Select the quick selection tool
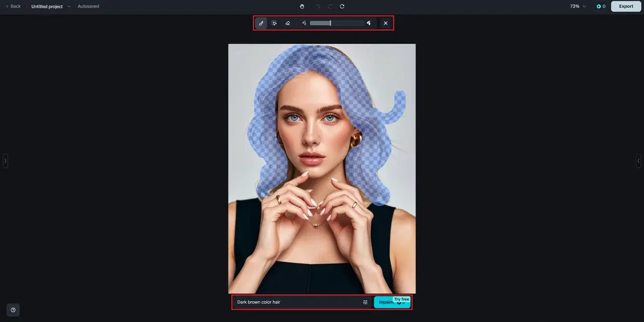The height and width of the screenshot is (322, 644). (274, 23)
